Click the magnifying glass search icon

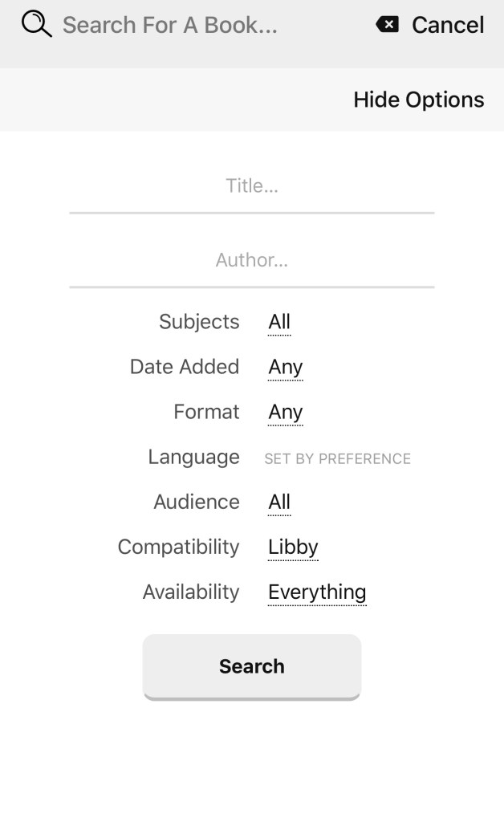point(36,24)
